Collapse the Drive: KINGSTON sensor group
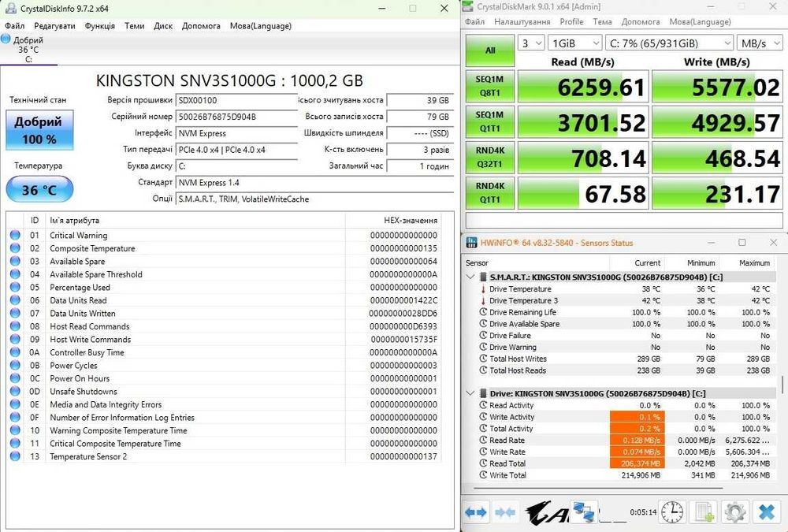Viewport: 788px width, 532px height. click(471, 393)
